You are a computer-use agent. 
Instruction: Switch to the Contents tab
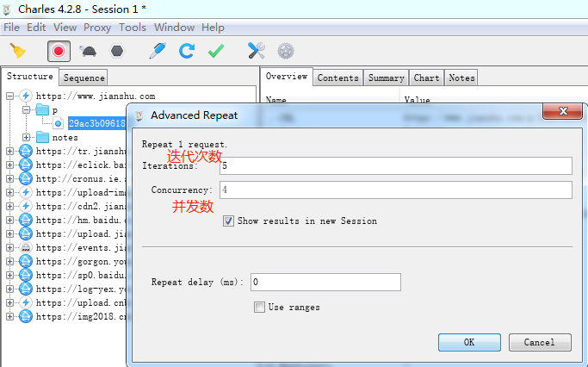(337, 78)
